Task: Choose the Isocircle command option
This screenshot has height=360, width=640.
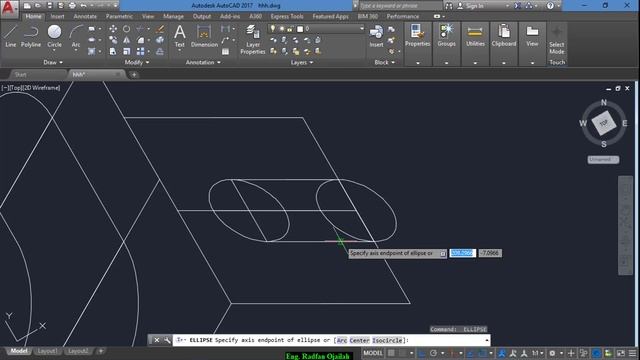Action: [387, 340]
